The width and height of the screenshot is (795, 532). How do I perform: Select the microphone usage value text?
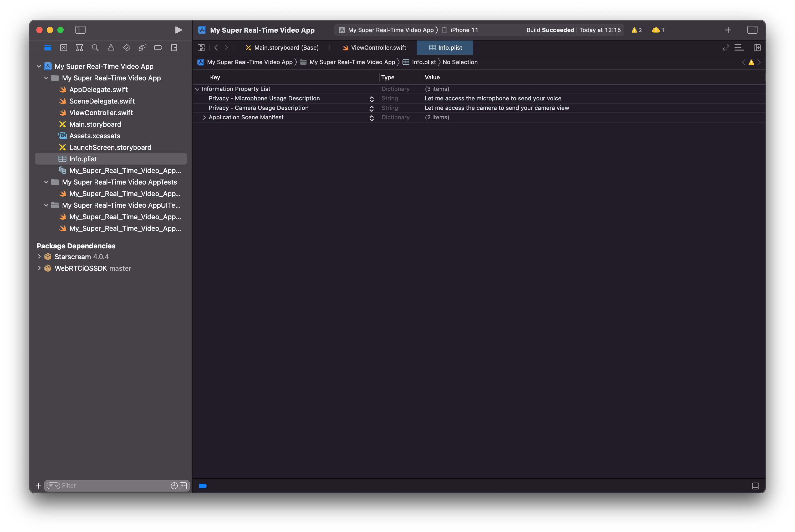click(493, 98)
